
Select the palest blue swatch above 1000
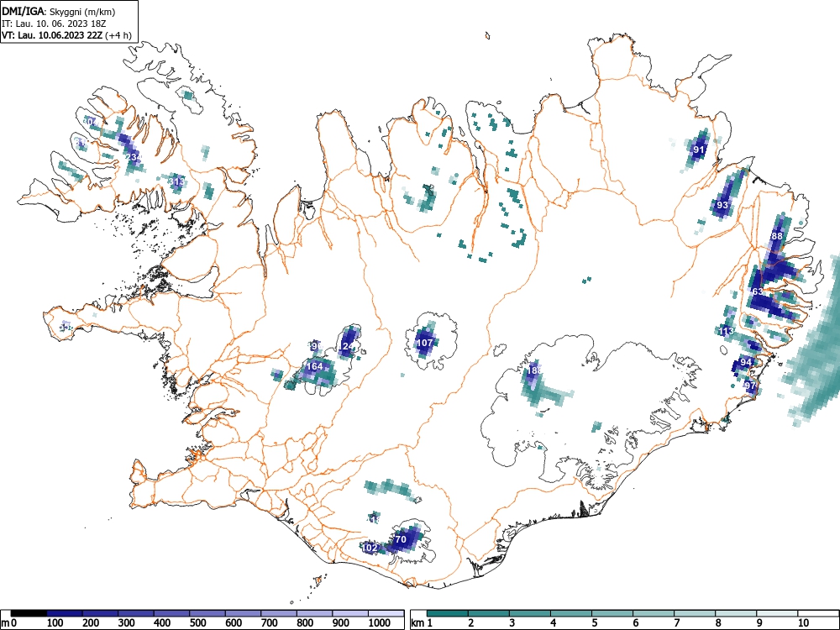(386, 613)
